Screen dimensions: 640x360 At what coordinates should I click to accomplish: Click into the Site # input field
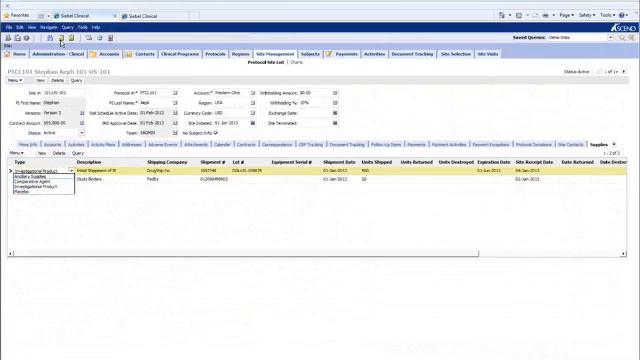pos(64,93)
